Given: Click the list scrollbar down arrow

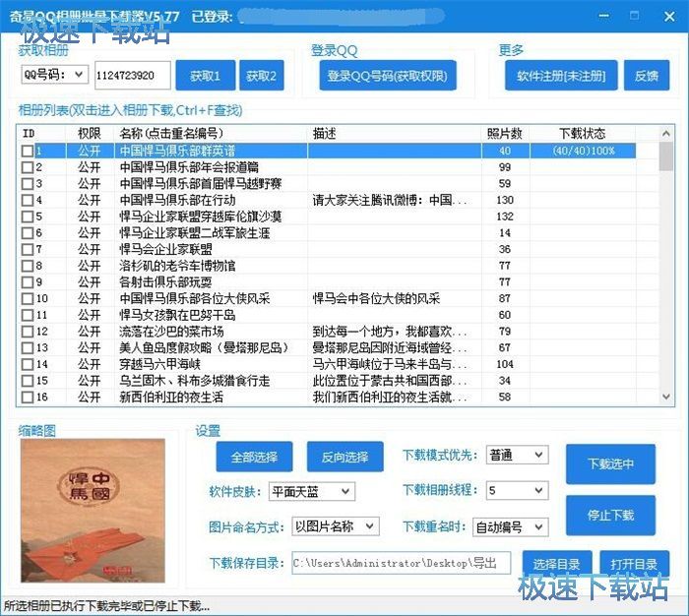Looking at the screenshot, I should [x=666, y=397].
